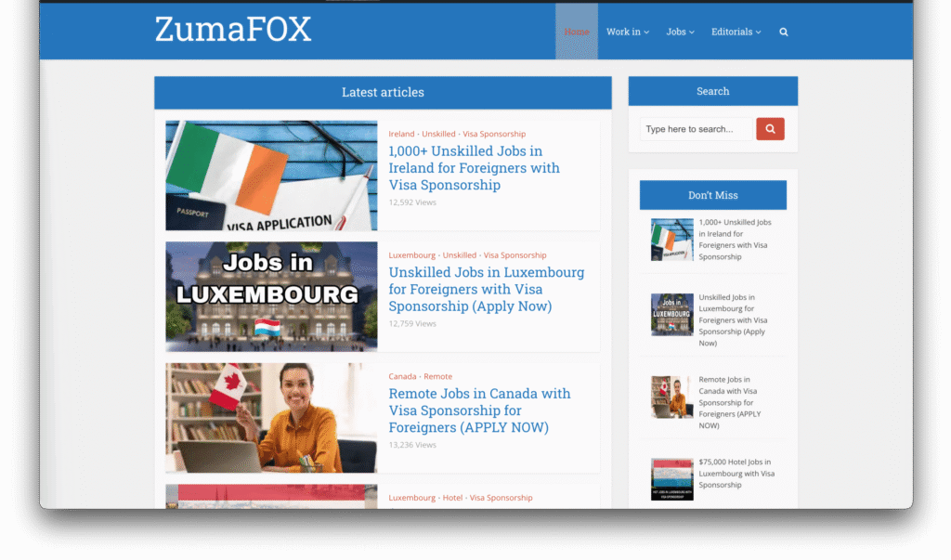Expand the Work in dropdown menu
The width and height of the screenshot is (951, 560).
pyautogui.click(x=627, y=32)
